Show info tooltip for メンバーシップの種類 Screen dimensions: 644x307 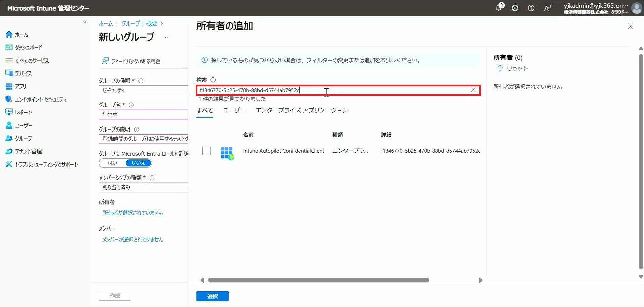pyautogui.click(x=152, y=178)
